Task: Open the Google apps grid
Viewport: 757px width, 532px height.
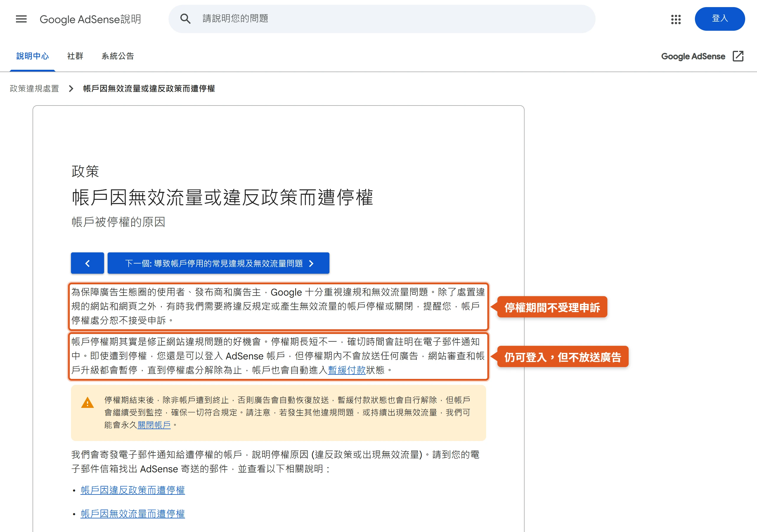Action: tap(676, 19)
